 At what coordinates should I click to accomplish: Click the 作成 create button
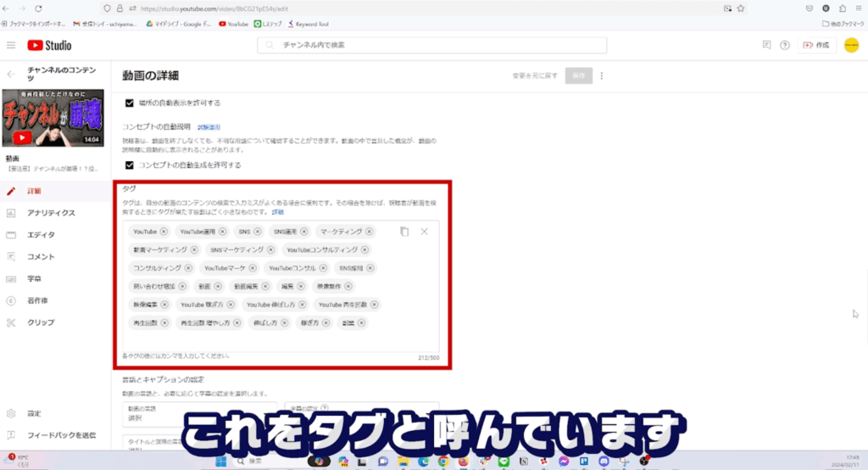[x=817, y=45]
